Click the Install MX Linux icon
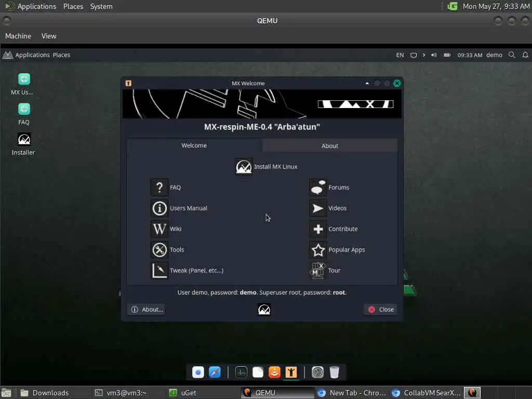The width and height of the screenshot is (532, 399). click(x=244, y=167)
